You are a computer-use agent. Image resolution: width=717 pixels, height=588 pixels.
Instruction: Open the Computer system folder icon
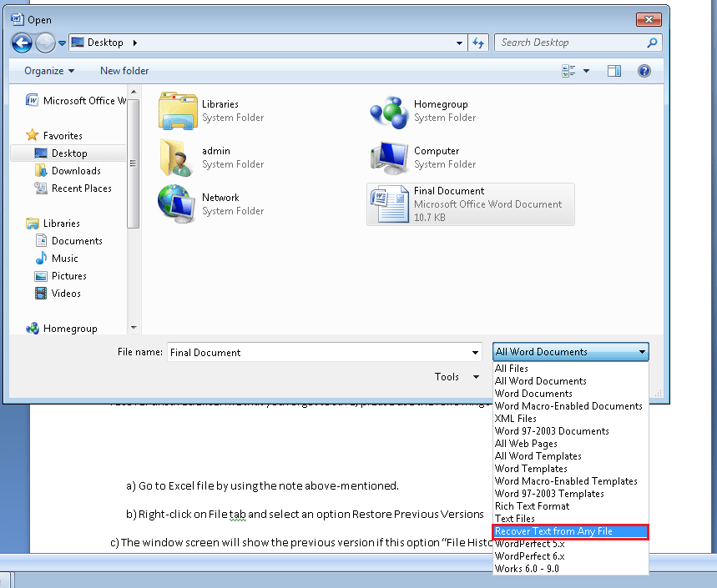tap(387, 158)
